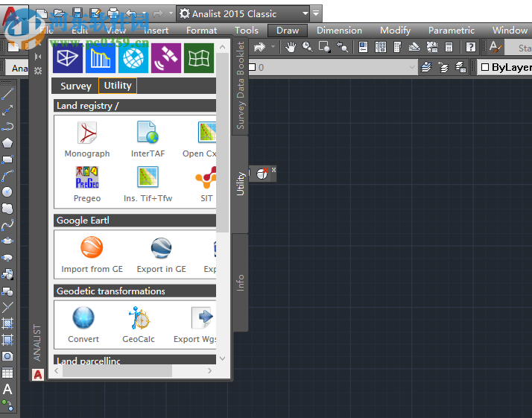Open the Parametric menu
532x418 pixels.
click(x=451, y=31)
